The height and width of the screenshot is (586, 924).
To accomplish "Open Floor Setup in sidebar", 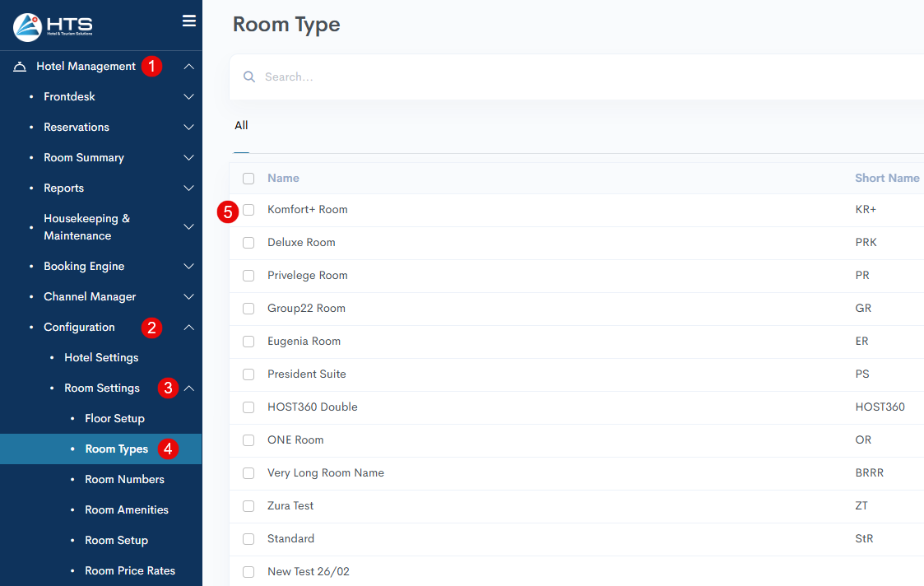I will click(x=114, y=419).
